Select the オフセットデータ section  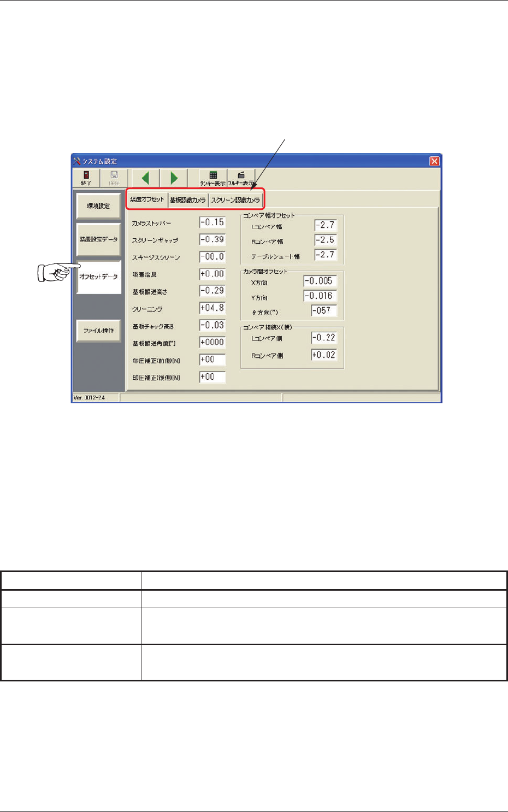[x=98, y=277]
